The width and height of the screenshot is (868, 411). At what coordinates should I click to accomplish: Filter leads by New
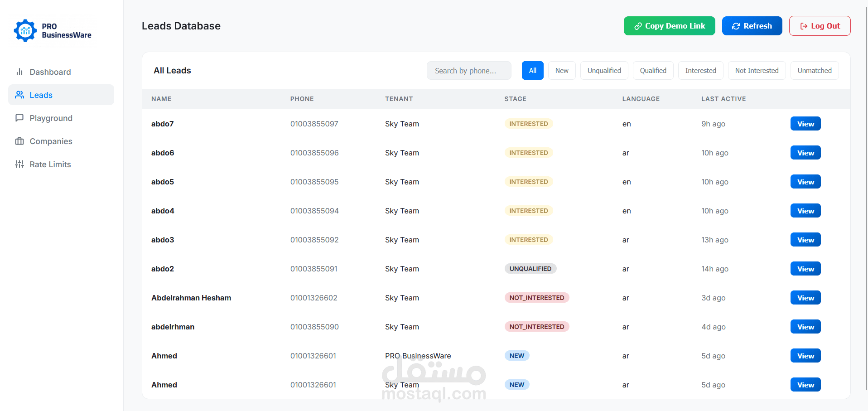(562, 70)
